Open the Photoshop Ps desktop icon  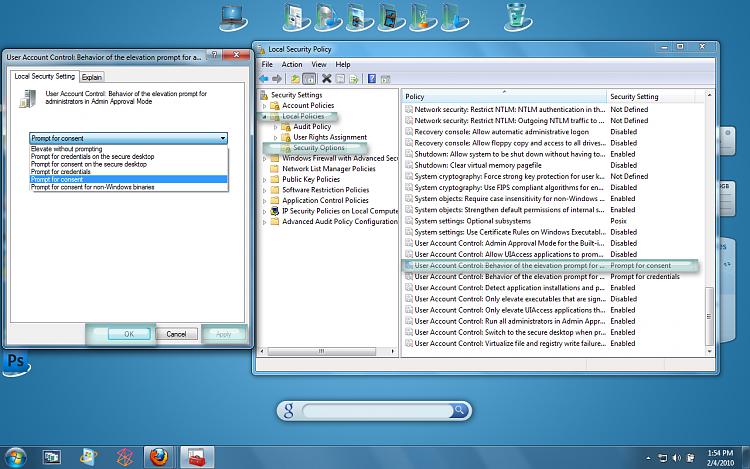[16, 363]
